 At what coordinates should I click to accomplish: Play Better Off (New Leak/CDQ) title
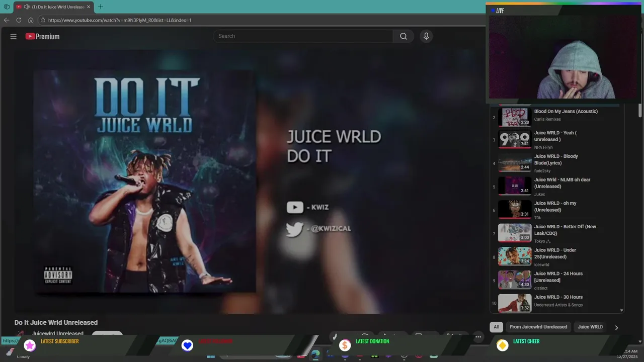pos(565,230)
